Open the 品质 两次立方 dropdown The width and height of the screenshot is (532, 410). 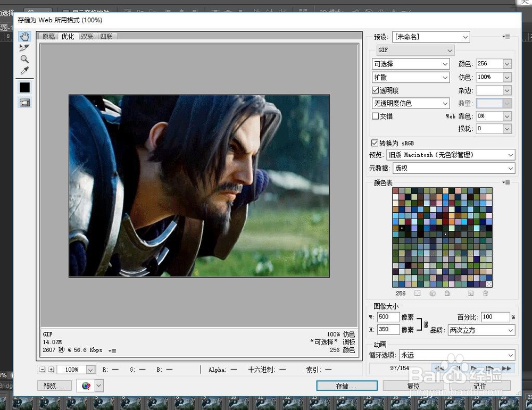click(481, 330)
